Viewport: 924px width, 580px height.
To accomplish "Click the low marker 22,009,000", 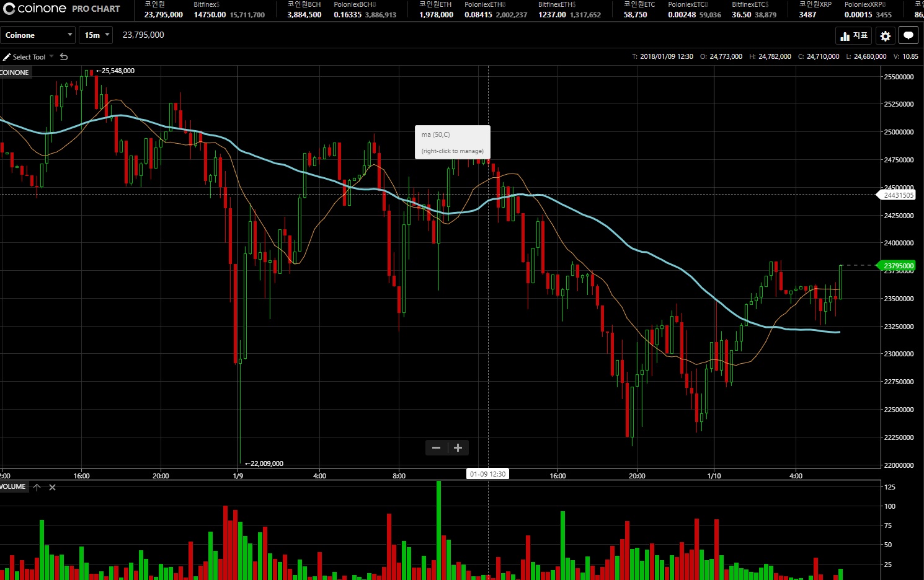I will (x=264, y=464).
